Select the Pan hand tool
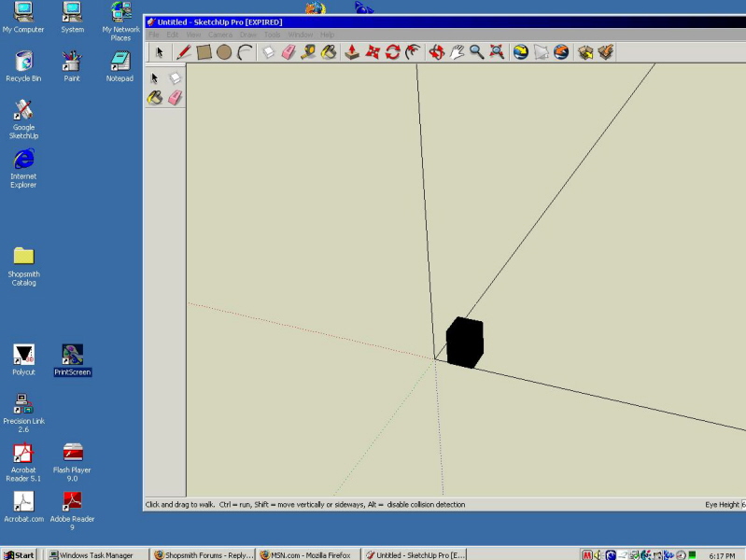 (x=457, y=52)
